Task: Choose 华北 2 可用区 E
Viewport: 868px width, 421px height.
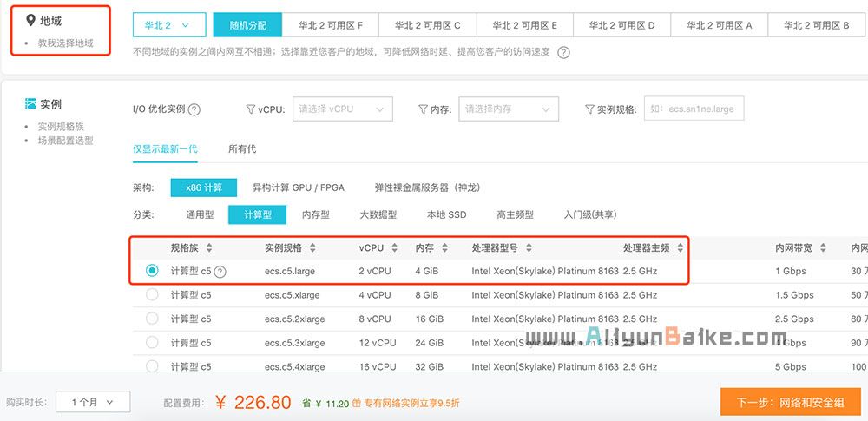Action: coord(525,25)
